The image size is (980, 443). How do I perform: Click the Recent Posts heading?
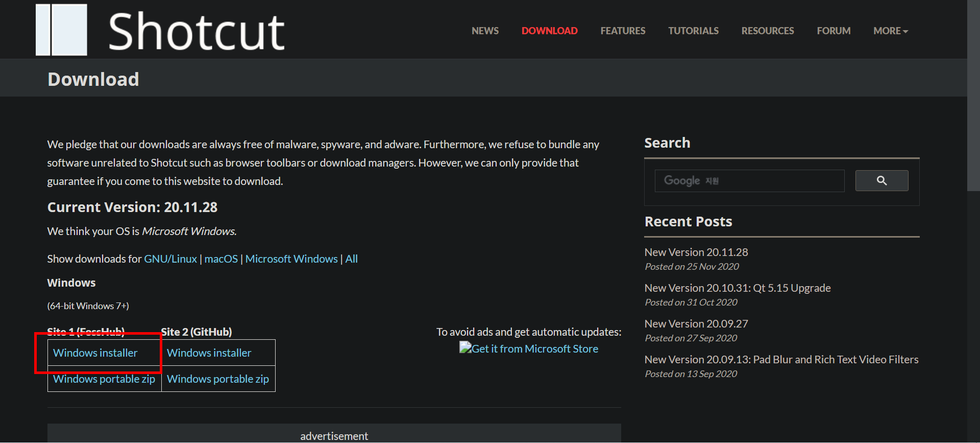[688, 222]
